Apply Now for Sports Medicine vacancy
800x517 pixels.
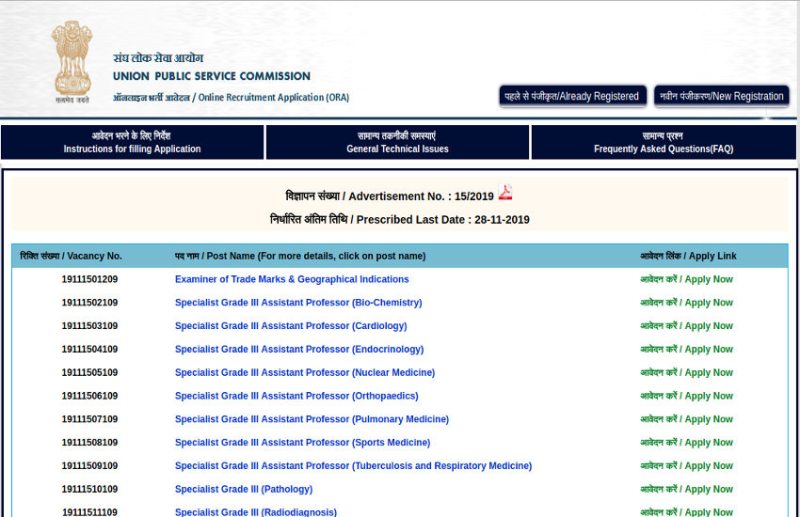click(687, 442)
